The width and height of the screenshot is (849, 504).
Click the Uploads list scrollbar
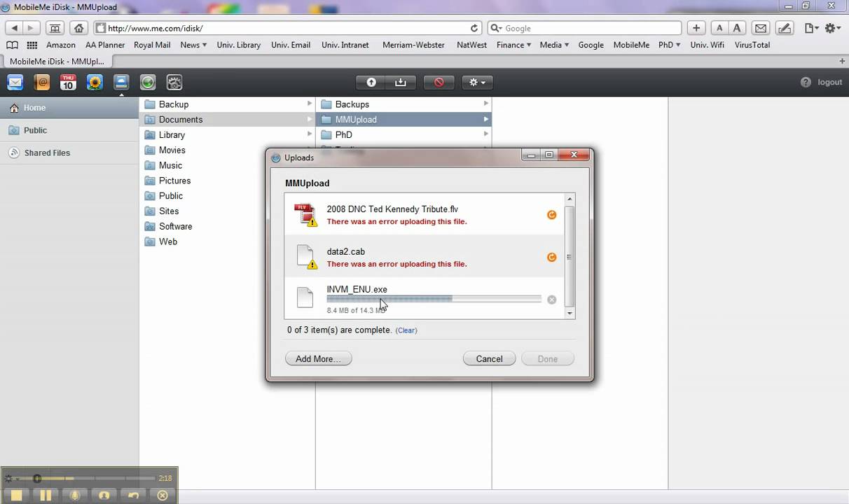coord(570,256)
